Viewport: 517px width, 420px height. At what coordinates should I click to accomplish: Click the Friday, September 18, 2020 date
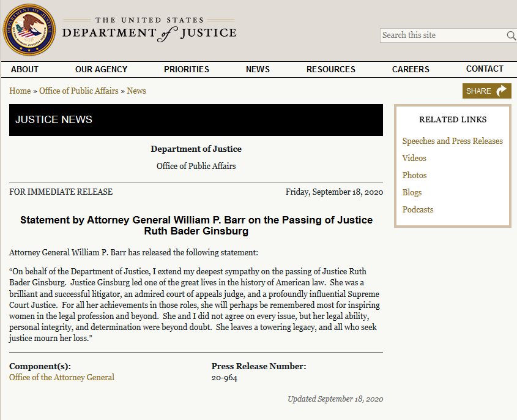334,192
